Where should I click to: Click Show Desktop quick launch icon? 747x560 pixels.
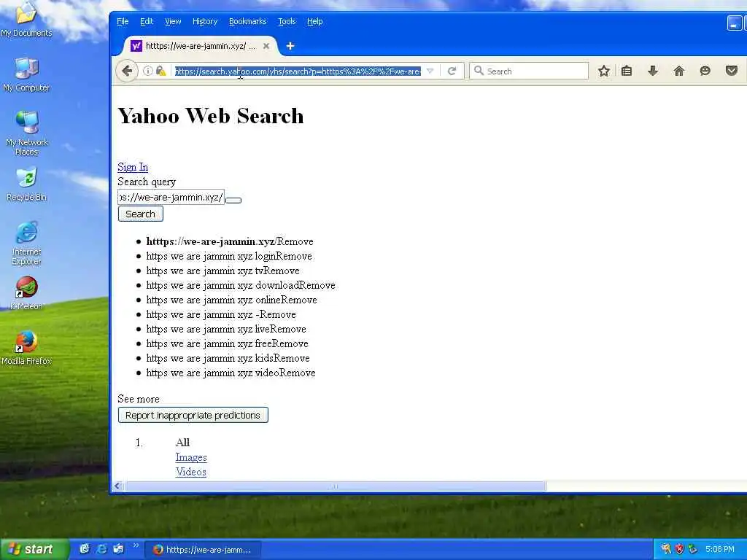coord(85,549)
